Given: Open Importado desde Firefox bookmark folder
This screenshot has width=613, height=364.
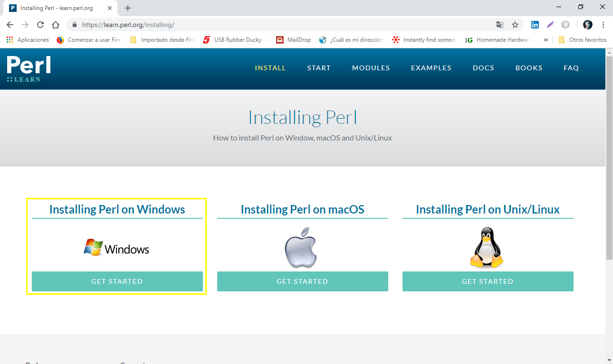Looking at the screenshot, I should coord(162,40).
